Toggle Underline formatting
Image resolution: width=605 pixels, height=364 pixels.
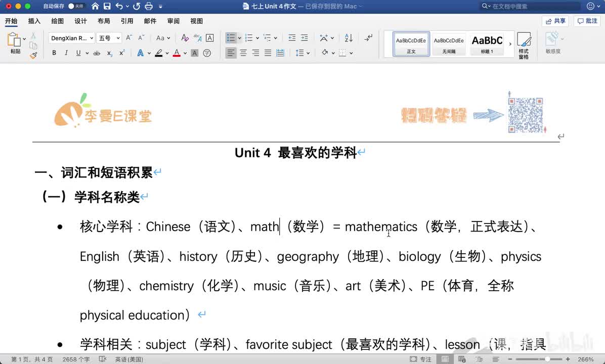coord(78,53)
